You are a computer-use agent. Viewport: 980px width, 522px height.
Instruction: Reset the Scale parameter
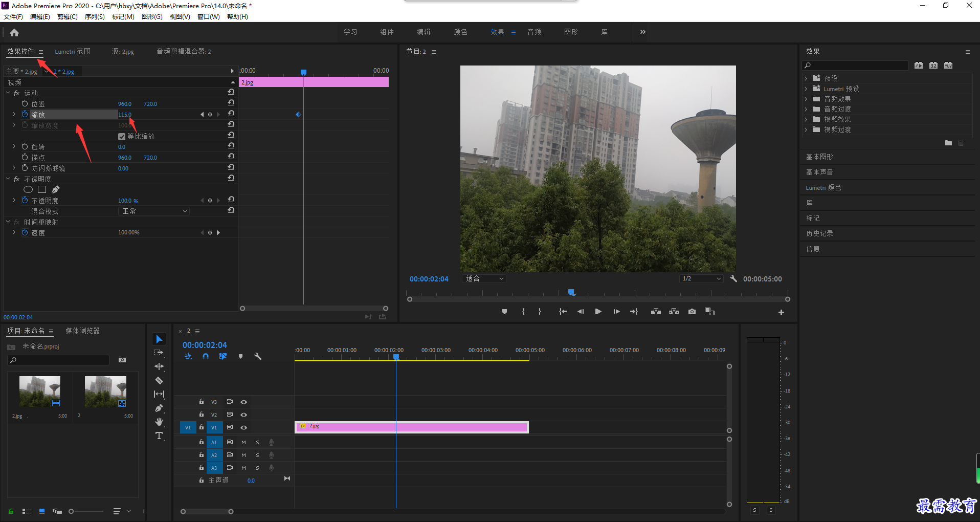click(231, 113)
